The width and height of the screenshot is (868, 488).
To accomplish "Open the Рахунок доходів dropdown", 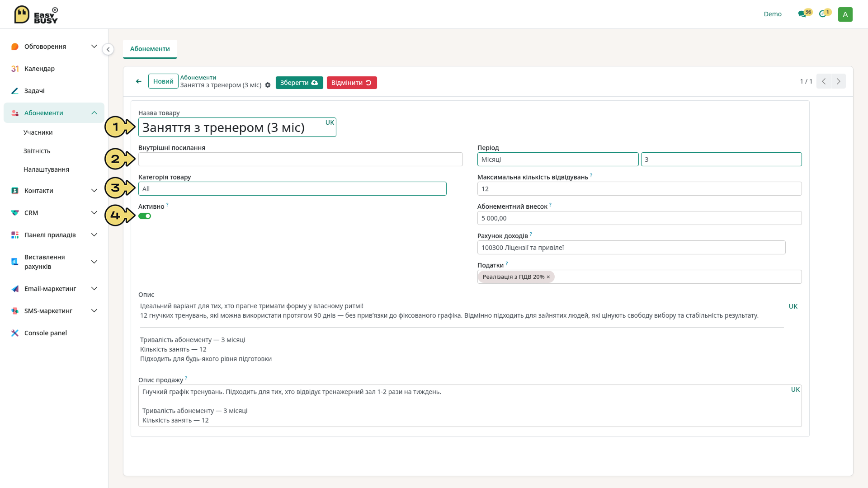I will point(631,248).
